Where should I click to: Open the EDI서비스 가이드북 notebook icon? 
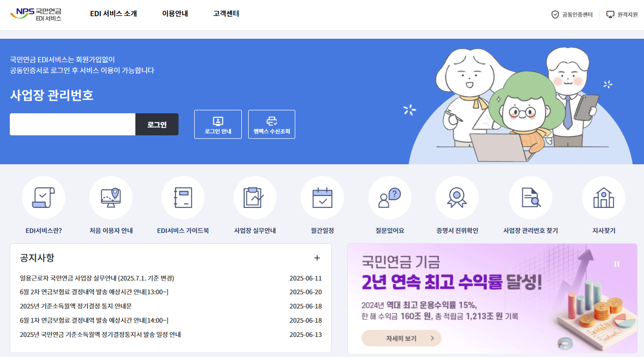click(x=183, y=198)
